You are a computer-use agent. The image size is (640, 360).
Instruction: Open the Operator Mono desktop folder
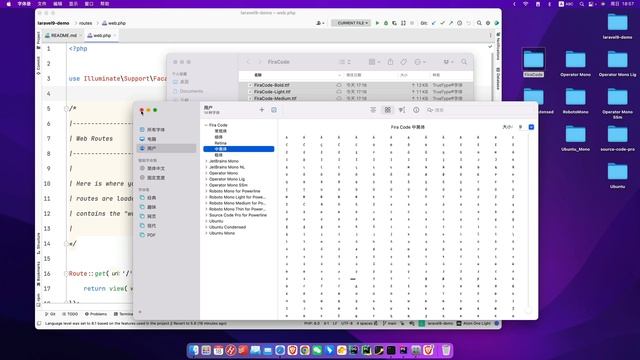click(x=576, y=63)
